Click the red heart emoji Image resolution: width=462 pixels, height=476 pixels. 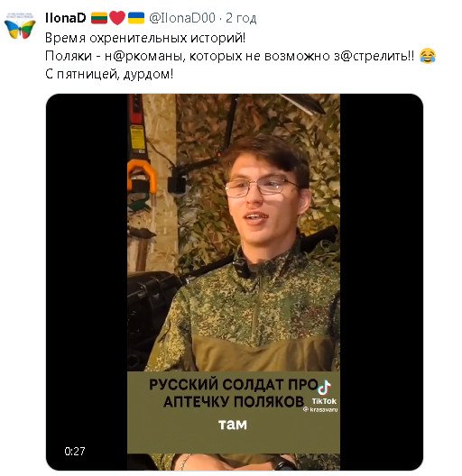tap(117, 18)
